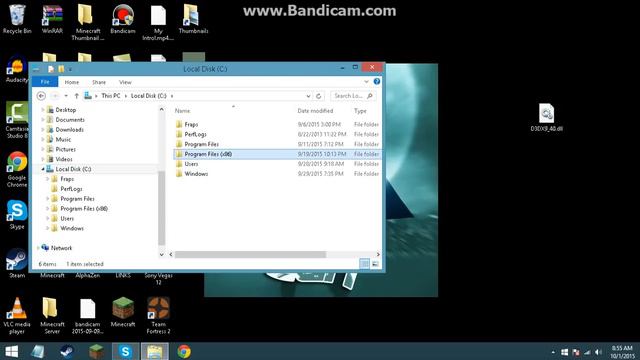Show hidden tray icons arrow
This screenshot has height=360, width=640.
click(553, 352)
